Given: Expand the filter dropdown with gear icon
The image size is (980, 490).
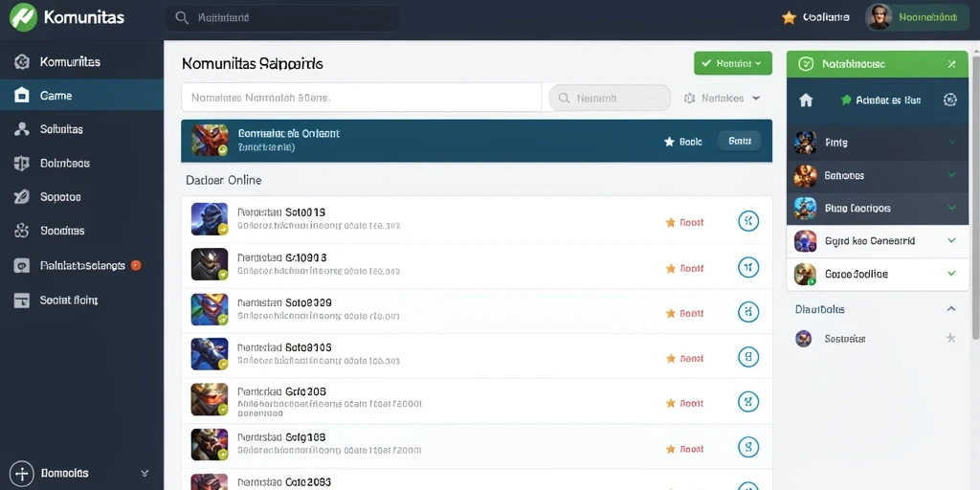Looking at the screenshot, I should point(723,99).
